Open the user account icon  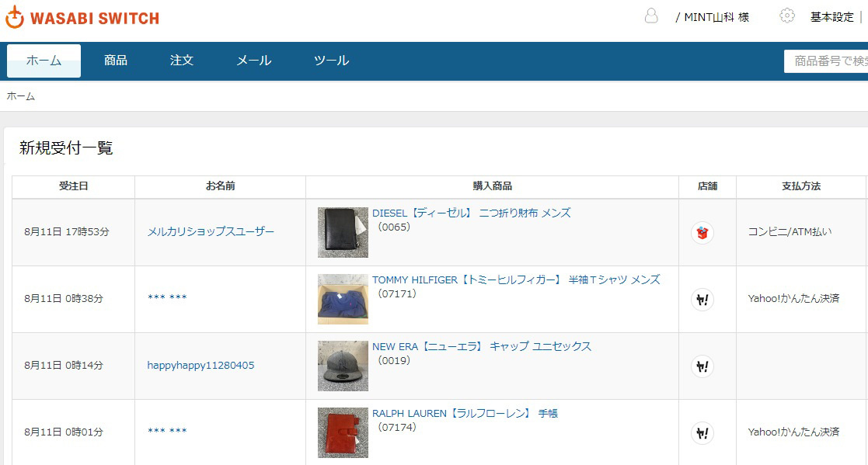651,16
